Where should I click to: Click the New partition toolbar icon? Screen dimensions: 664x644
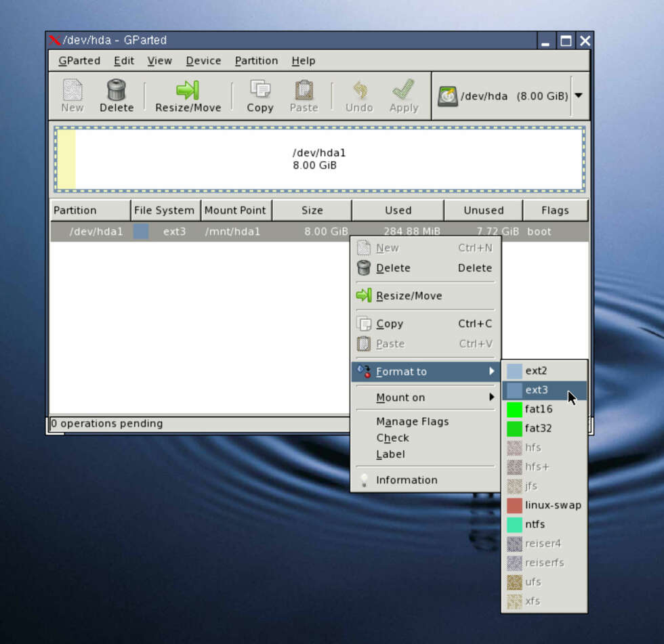point(72,89)
